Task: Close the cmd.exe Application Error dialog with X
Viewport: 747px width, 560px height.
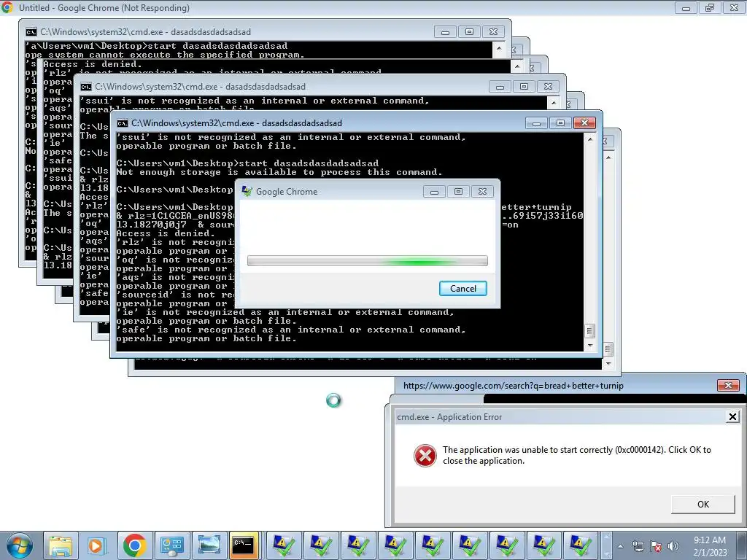Action: 732,417
